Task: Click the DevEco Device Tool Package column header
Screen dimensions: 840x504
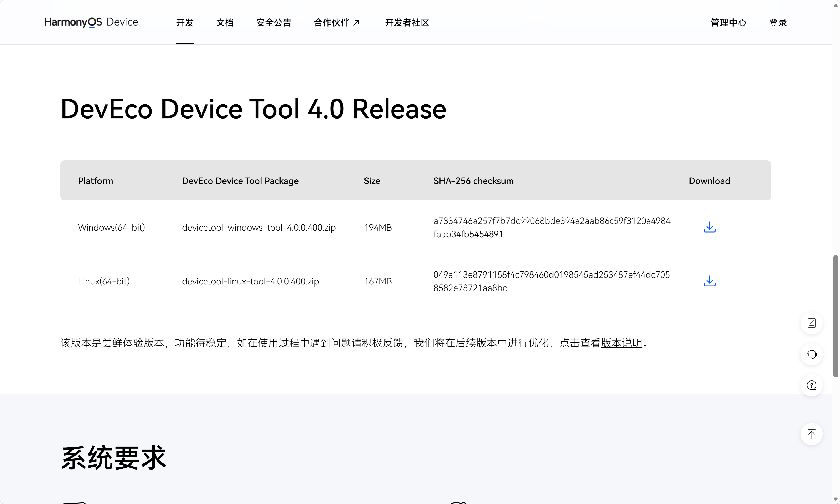Action: pos(240,181)
